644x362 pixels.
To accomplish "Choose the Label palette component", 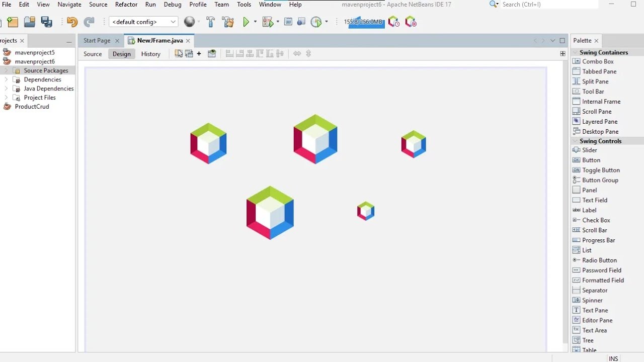I will coord(589,210).
